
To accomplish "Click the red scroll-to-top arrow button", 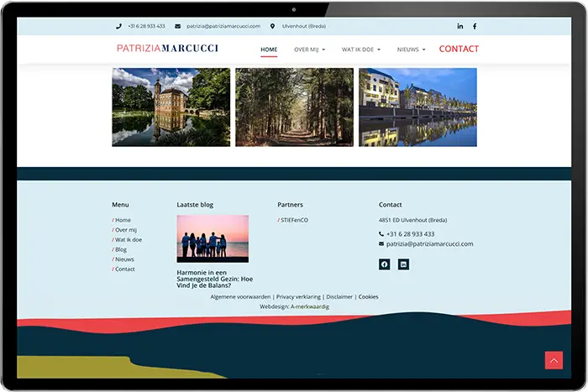I will click(x=554, y=360).
